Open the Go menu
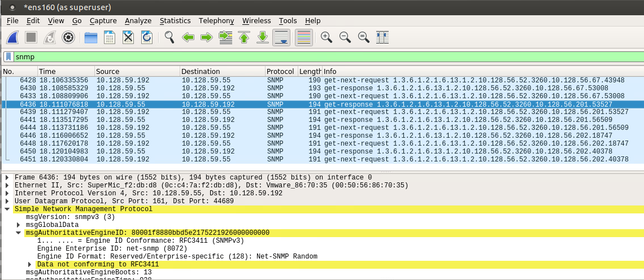Screen dimensions: 644x280 [x=77, y=20]
